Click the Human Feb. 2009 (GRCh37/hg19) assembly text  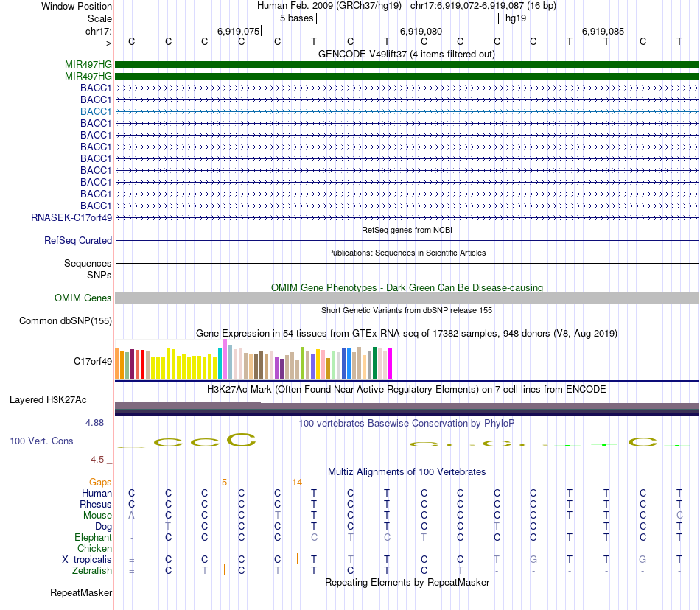tap(329, 6)
